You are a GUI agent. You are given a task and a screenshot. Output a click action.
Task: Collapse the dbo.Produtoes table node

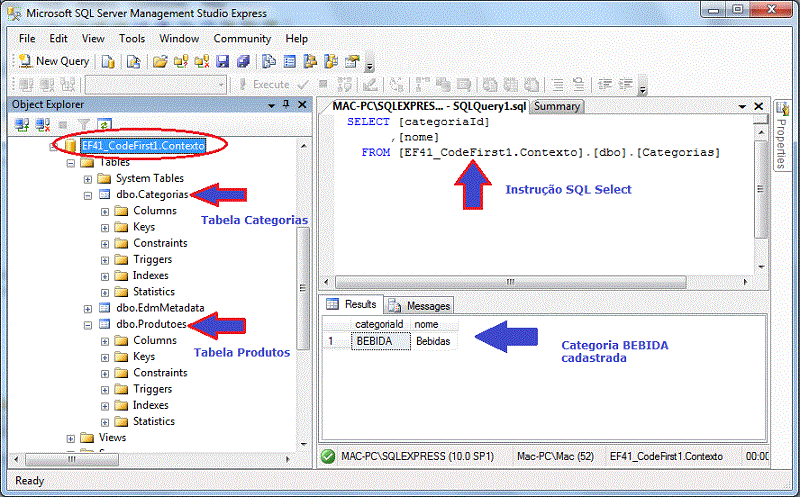click(x=88, y=325)
